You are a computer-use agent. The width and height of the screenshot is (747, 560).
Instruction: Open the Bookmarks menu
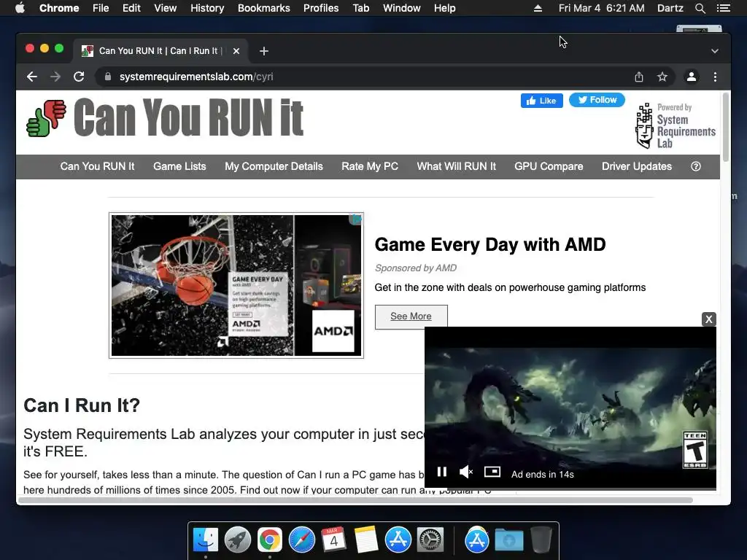tap(264, 8)
